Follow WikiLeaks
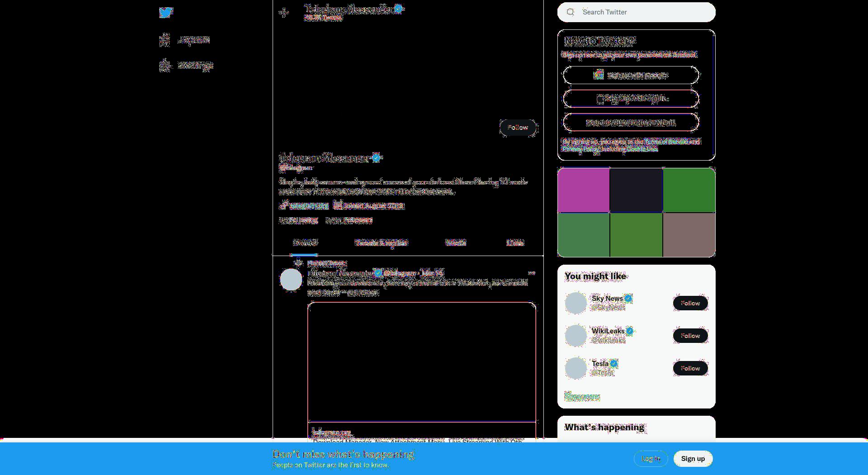 pos(690,336)
